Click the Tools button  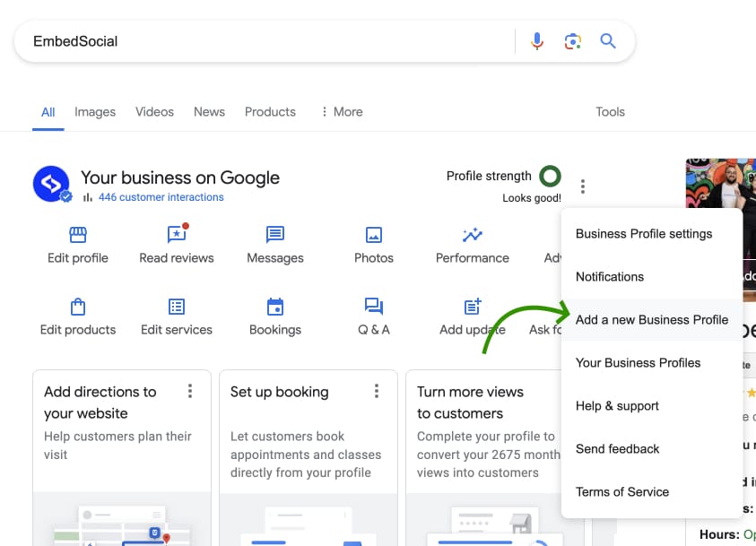click(610, 112)
